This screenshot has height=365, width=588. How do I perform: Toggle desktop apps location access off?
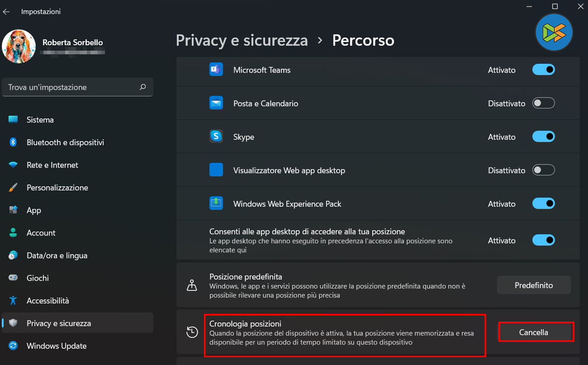543,240
